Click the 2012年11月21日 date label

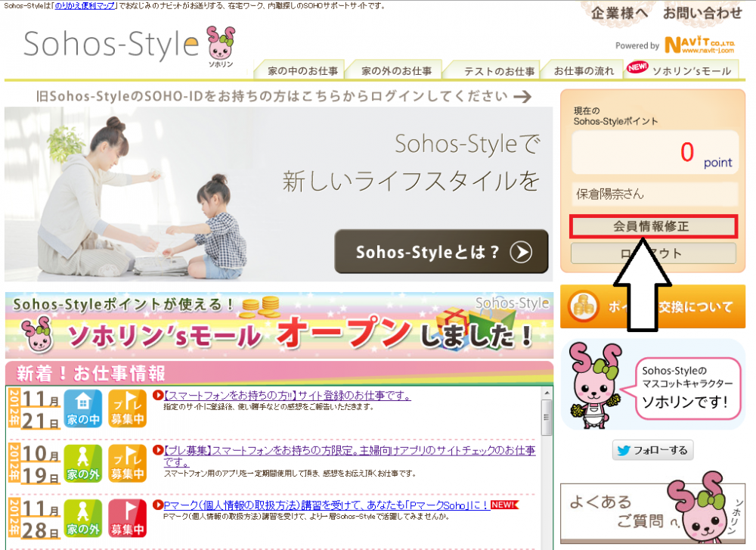coord(34,409)
